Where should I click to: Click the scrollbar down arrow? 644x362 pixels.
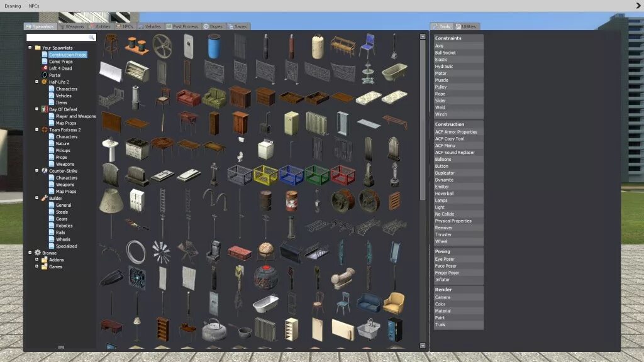(x=423, y=346)
